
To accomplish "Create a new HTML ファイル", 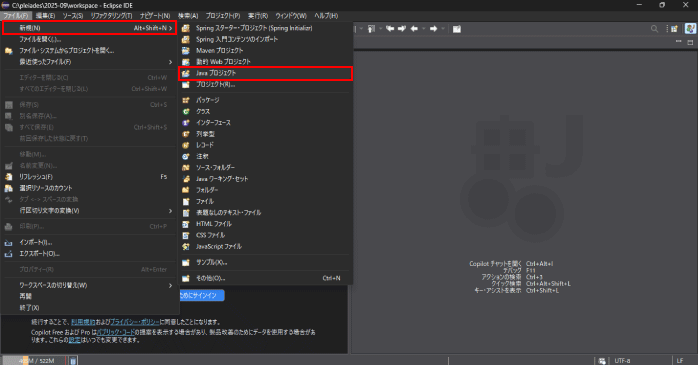I will click(x=265, y=223).
